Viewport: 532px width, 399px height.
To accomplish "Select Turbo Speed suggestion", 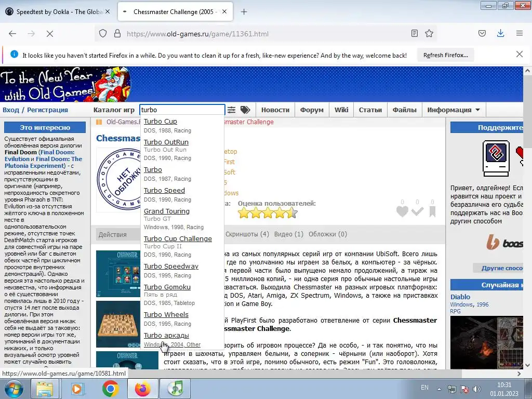I will point(164,190).
